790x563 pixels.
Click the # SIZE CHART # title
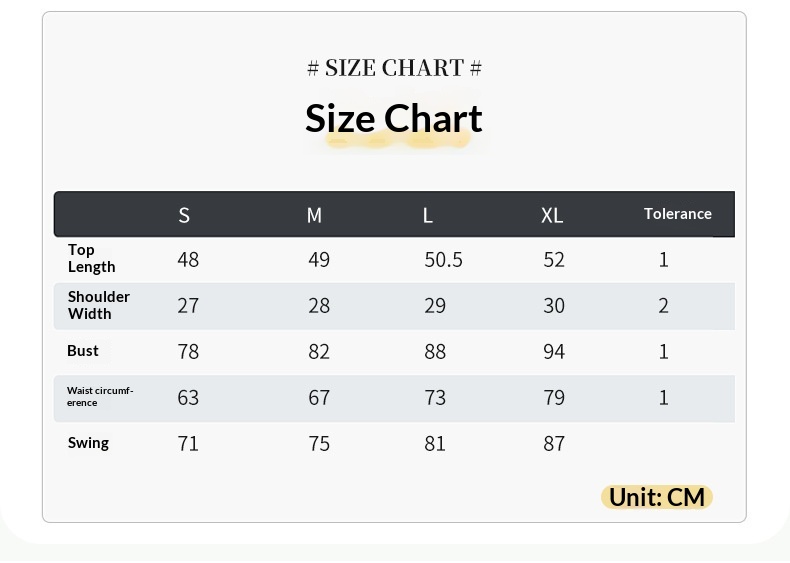tap(394, 68)
